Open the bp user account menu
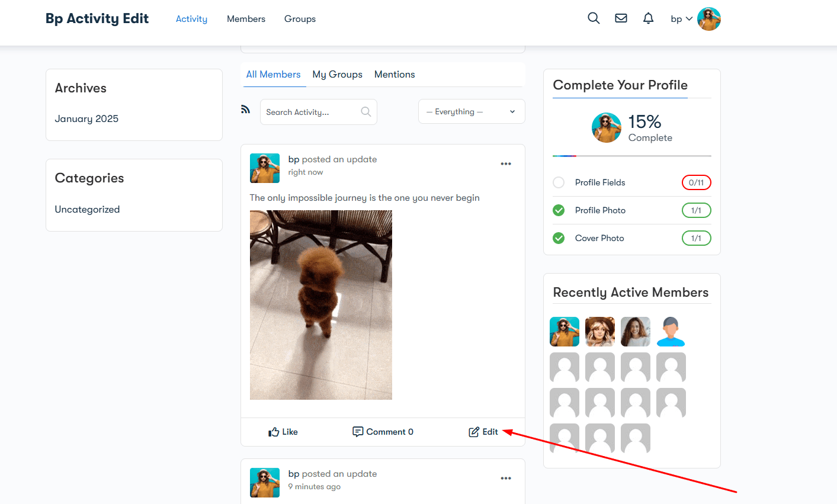The image size is (837, 504). coord(681,19)
